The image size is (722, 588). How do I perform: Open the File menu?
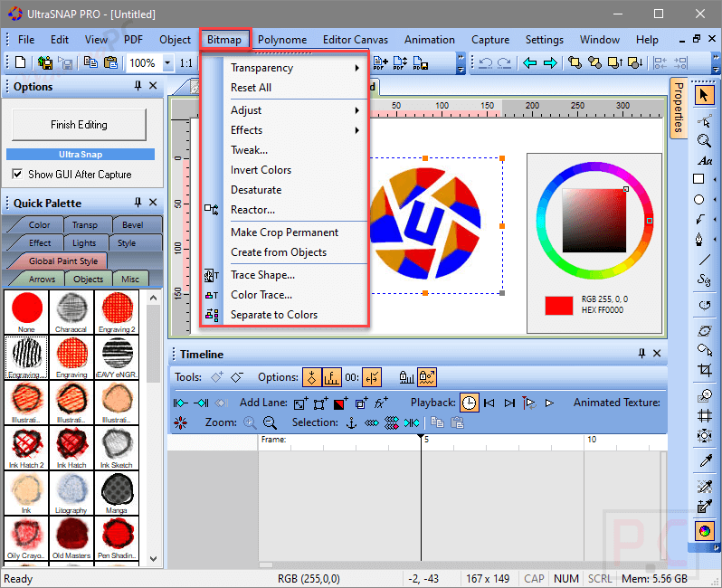(x=25, y=40)
